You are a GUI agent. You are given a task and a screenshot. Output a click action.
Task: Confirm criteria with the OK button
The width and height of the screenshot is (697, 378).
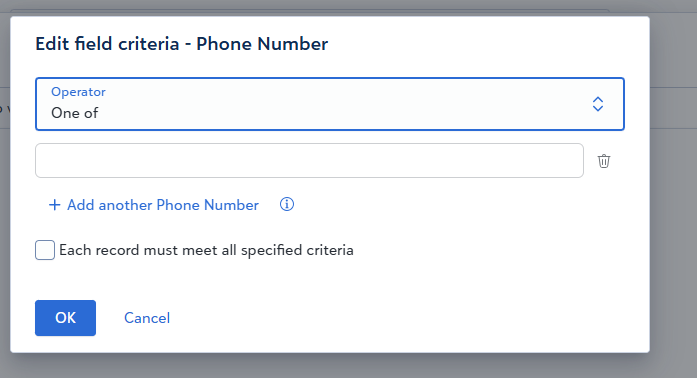click(x=65, y=318)
